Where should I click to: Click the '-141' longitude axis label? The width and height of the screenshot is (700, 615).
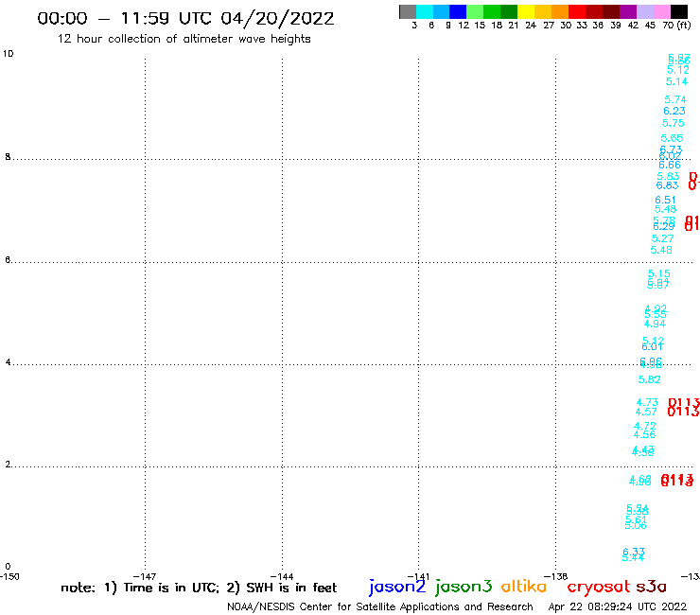418,576
